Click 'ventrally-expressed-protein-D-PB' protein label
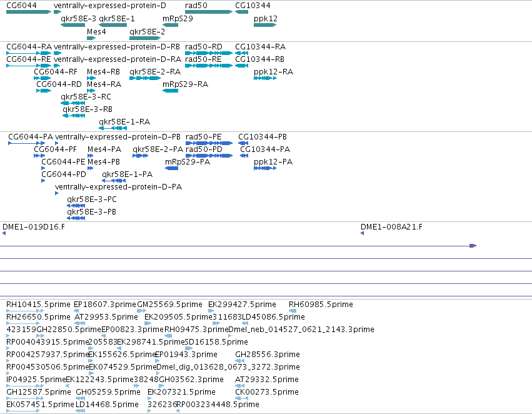532x414 pixels. 118,137
